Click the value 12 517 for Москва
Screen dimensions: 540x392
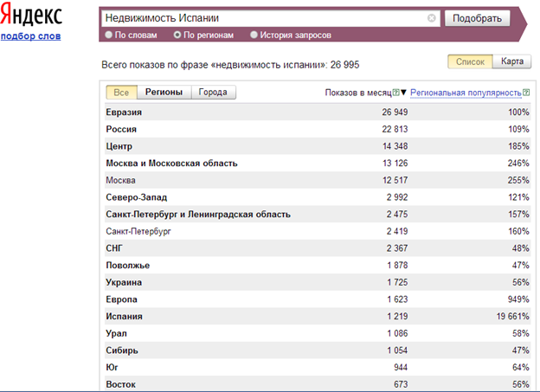coord(395,180)
